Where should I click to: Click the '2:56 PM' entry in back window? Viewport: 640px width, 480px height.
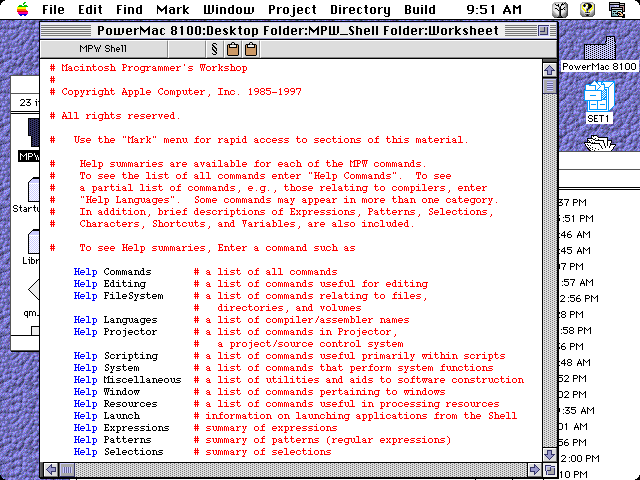tap(578, 299)
